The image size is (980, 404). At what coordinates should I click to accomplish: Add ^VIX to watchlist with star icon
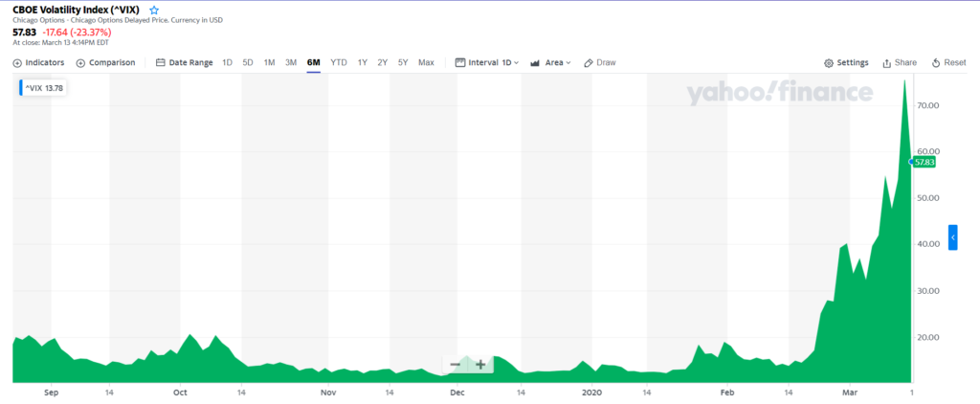pyautogui.click(x=154, y=10)
